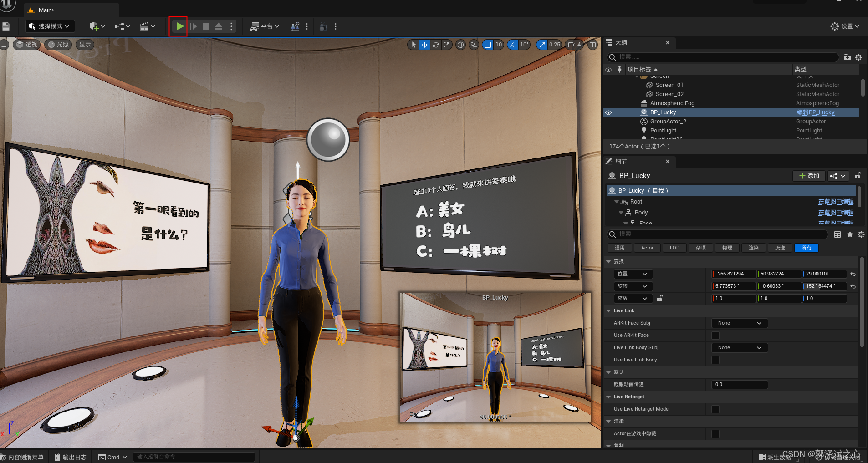Open the 显示 show flags menu
868x463 pixels.
pyautogui.click(x=85, y=45)
